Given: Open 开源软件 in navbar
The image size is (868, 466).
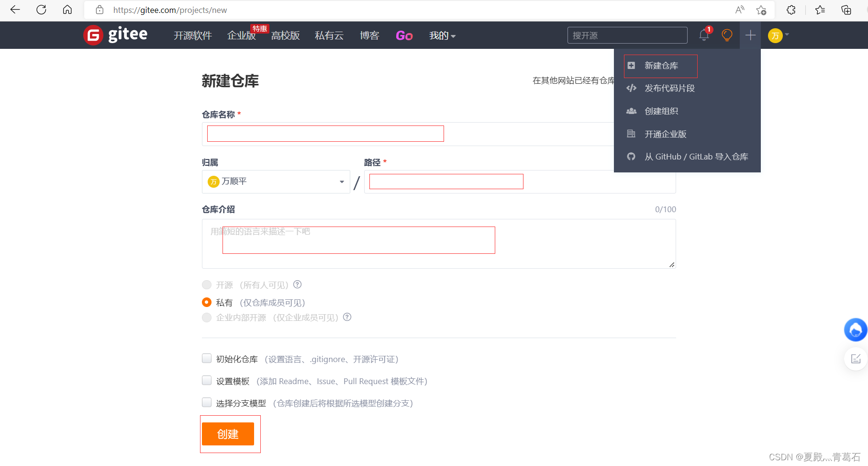Looking at the screenshot, I should click(x=193, y=35).
